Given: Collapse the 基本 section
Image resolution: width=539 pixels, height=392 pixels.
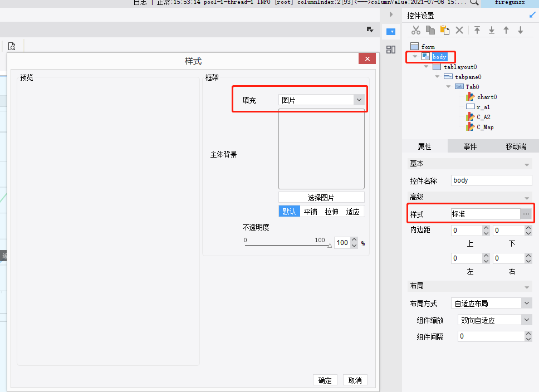Looking at the screenshot, I should [x=527, y=165].
